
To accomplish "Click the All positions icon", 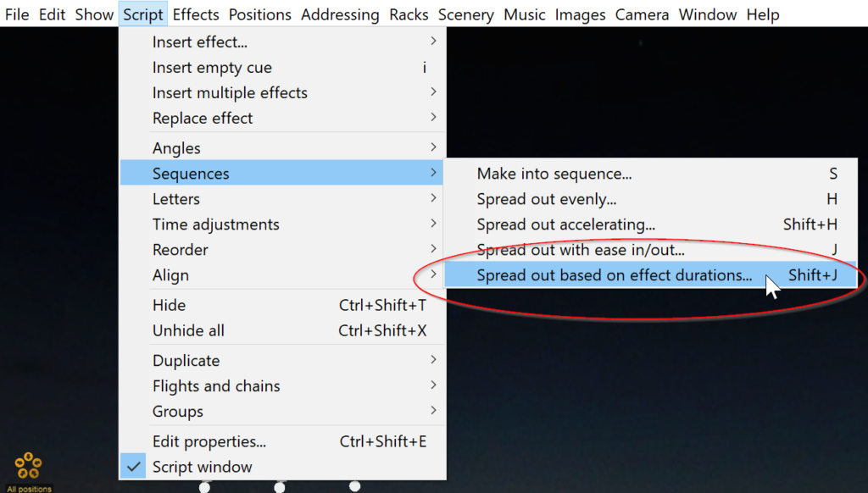I will 28,466.
